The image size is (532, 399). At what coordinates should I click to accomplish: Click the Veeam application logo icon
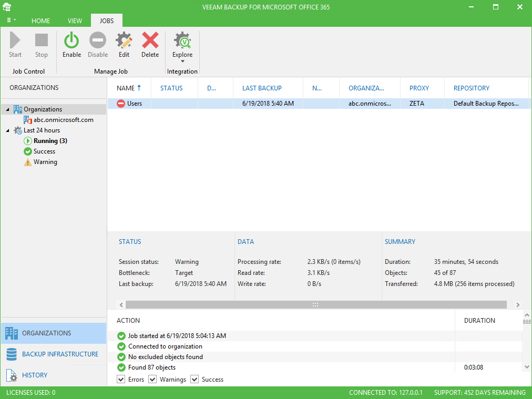tap(7, 7)
